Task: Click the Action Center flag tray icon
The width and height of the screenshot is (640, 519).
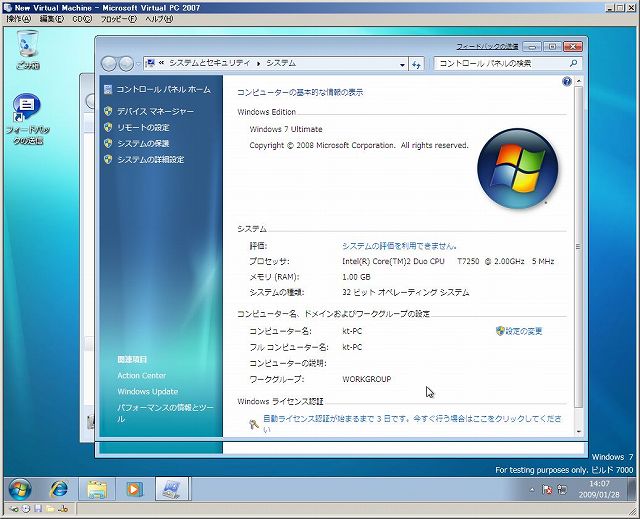Action: click(x=547, y=489)
